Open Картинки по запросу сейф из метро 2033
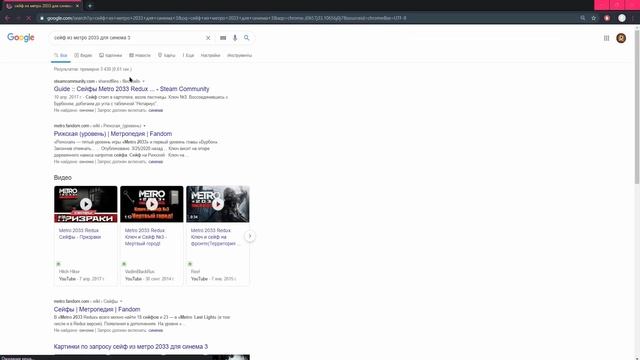 (x=131, y=347)
